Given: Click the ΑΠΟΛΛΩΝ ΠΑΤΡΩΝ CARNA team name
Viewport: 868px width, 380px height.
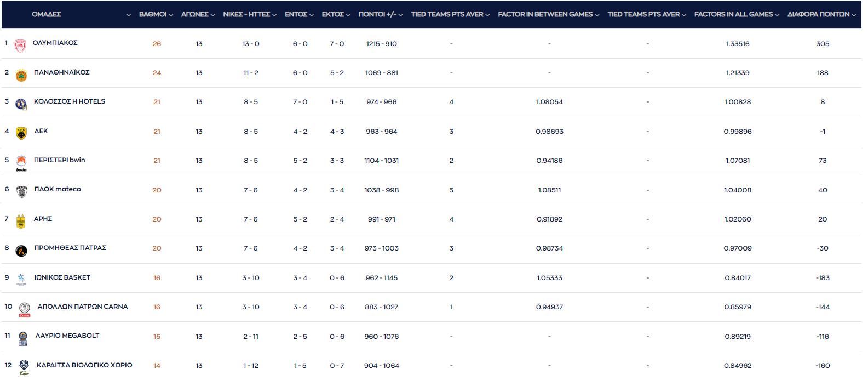Looking at the screenshot, I should [x=82, y=307].
